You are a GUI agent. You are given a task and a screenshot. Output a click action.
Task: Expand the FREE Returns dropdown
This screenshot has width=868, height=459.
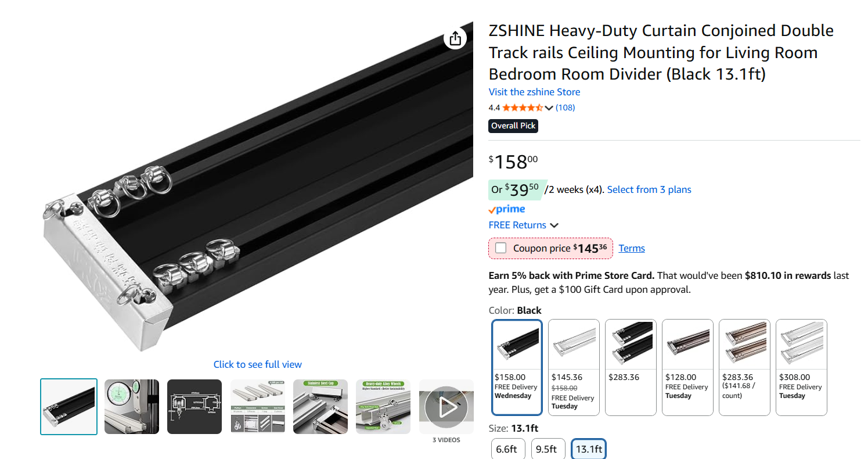pyautogui.click(x=554, y=225)
